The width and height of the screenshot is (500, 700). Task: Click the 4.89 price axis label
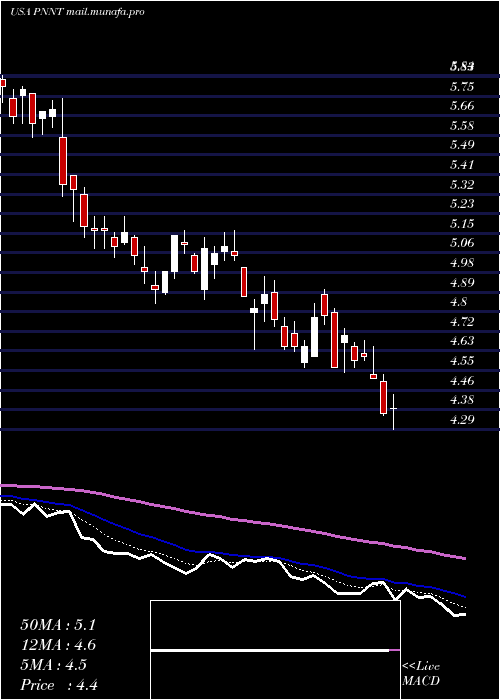[x=462, y=283]
